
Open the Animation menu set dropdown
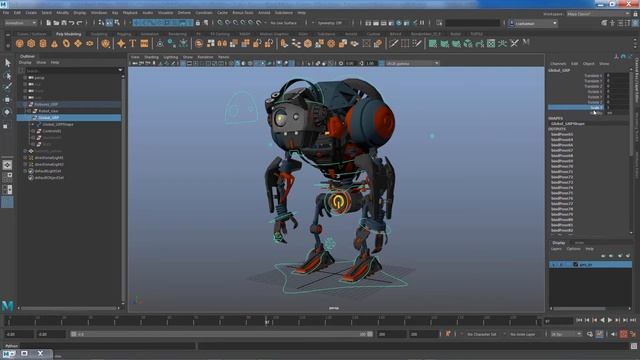tap(20, 23)
